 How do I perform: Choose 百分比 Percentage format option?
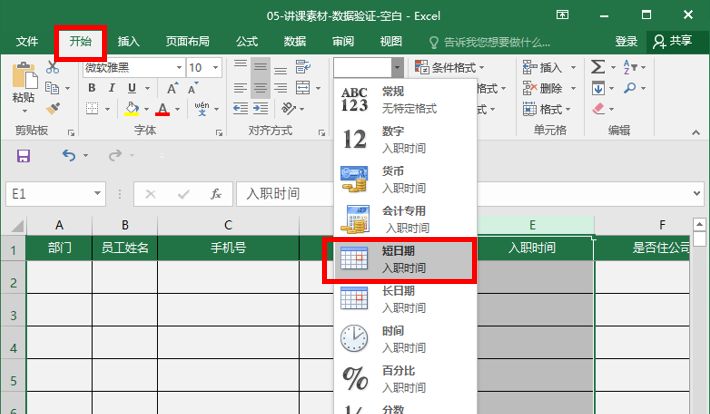(x=405, y=379)
